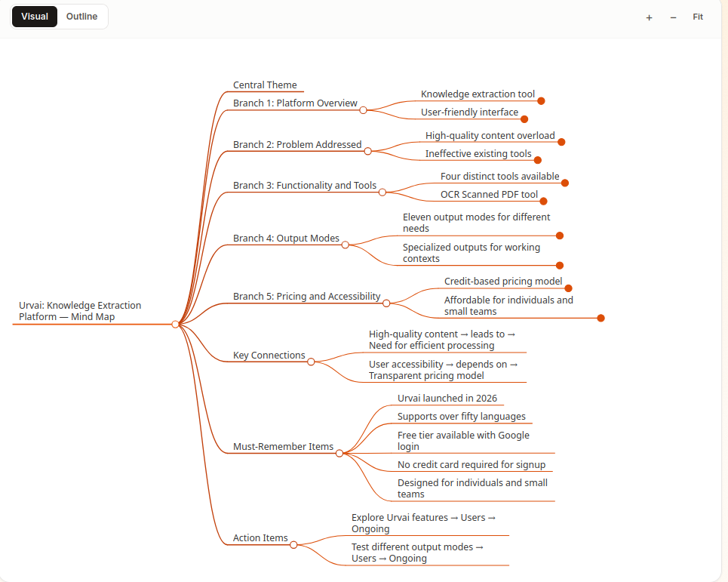
Task: Click 'Explore Urvai features' action item text
Action: [399, 518]
